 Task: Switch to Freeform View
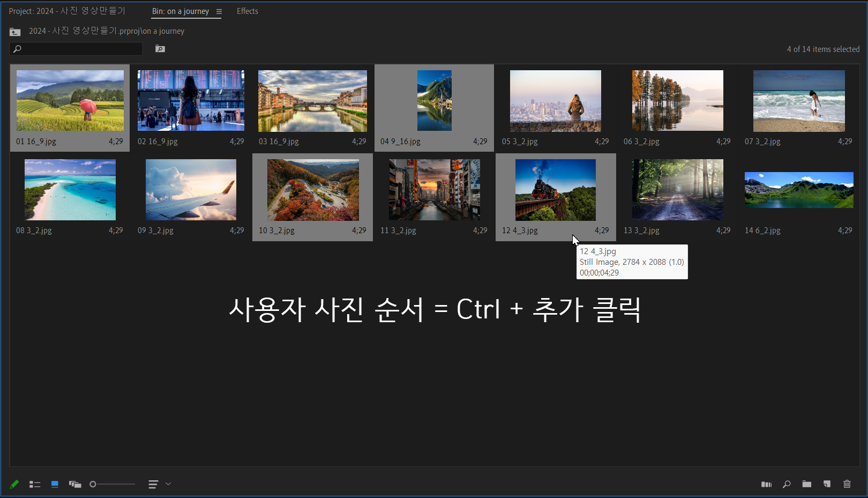(x=75, y=484)
